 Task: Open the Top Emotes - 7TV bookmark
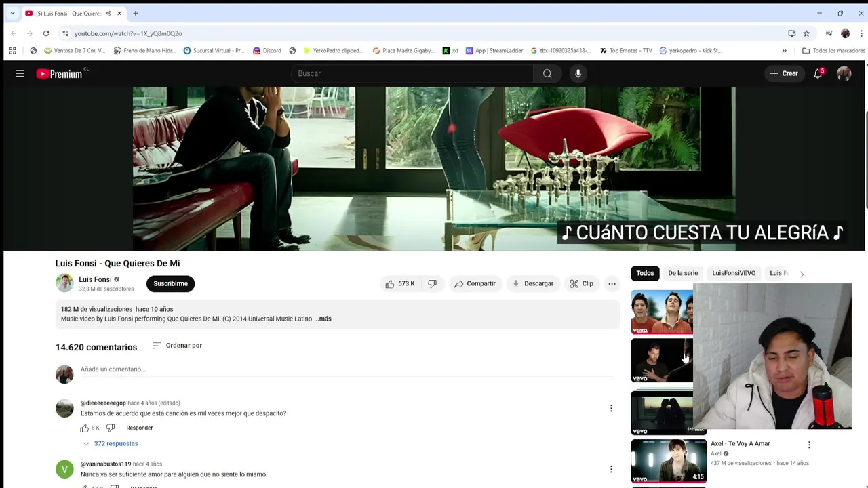[625, 50]
